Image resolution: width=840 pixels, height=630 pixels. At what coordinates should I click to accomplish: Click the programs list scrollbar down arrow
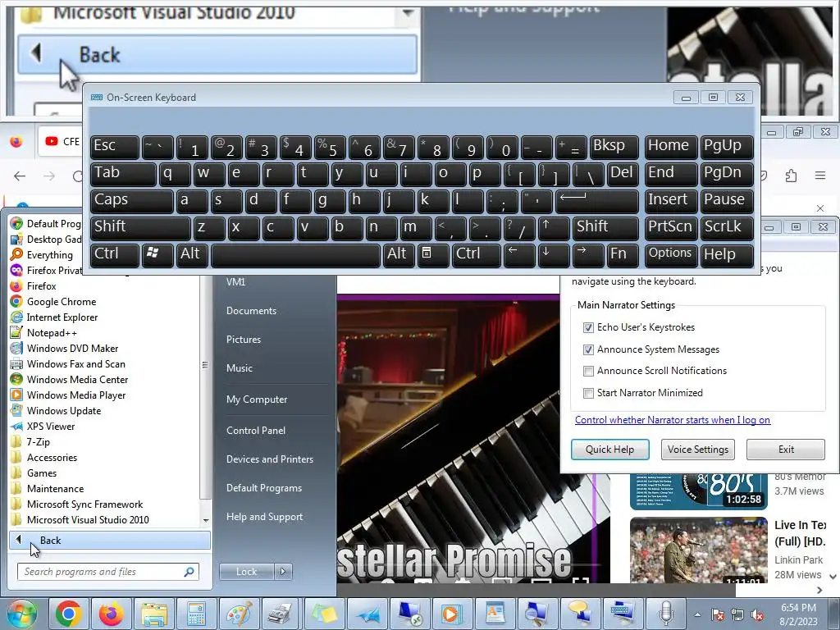206,520
